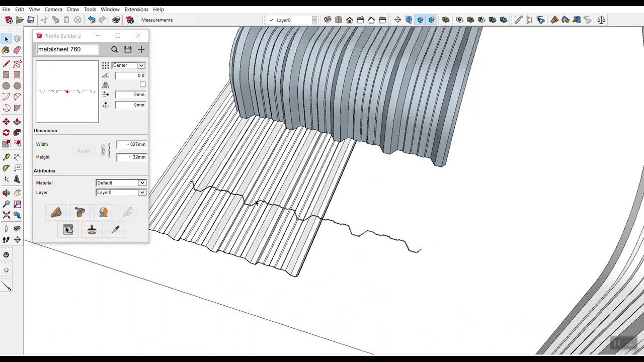This screenshot has height=362, width=644.
Task: Select the Look Around eye tool
Action: [17, 229]
